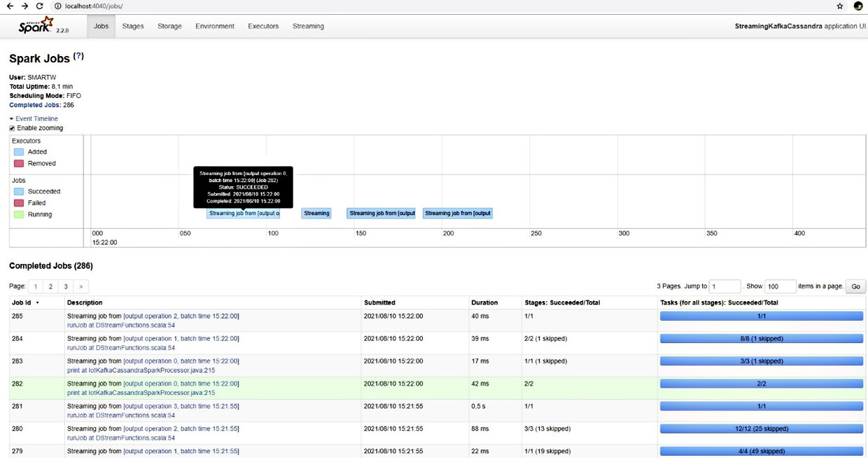Screen dimensions: 868x458
Task: Open job 285 runJob at DStreamFunctions.scala:54 link
Action: pyautogui.click(x=121, y=325)
